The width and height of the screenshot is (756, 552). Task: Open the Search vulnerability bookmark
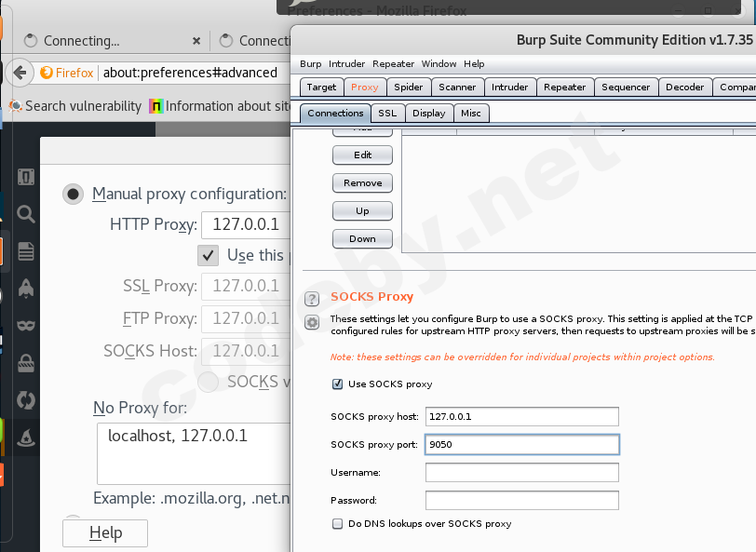[75, 106]
